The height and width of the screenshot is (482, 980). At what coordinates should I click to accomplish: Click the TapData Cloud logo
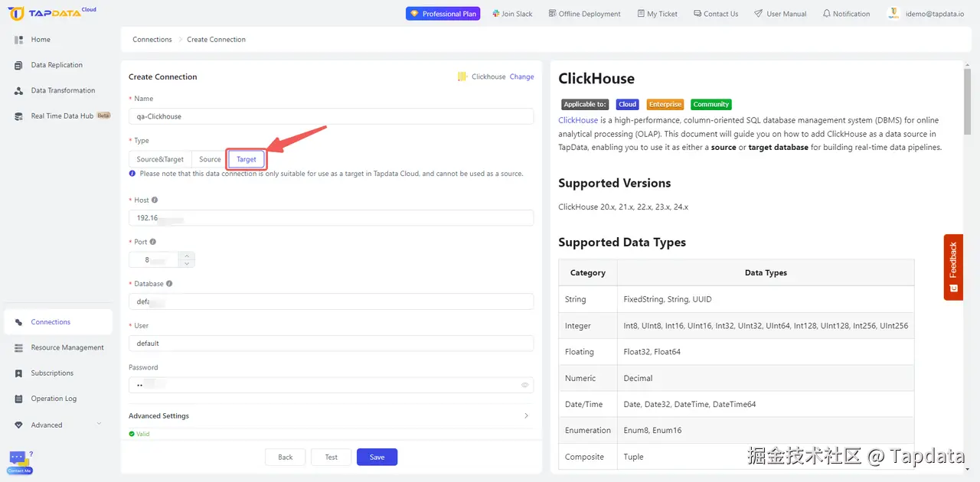click(x=52, y=13)
